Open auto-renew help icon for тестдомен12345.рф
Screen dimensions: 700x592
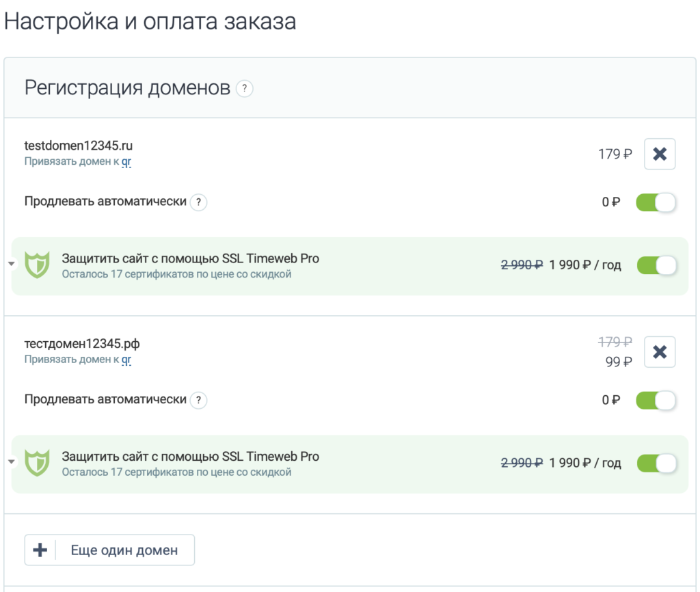tap(199, 400)
